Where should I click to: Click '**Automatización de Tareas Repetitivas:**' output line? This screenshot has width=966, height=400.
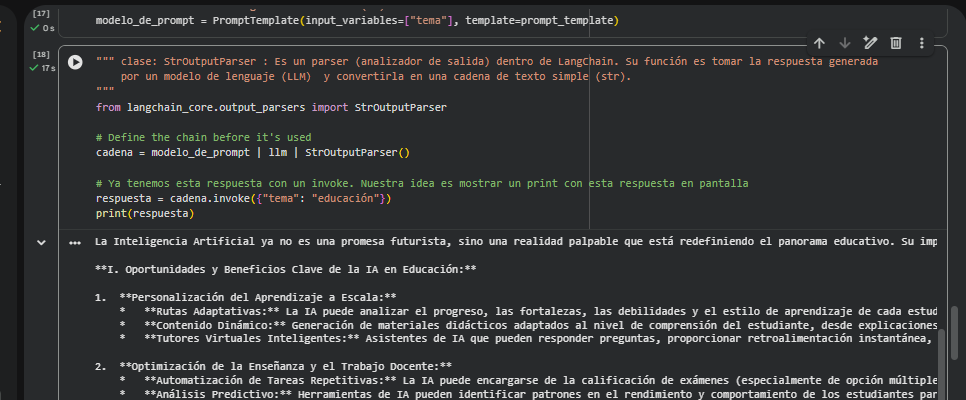529,380
